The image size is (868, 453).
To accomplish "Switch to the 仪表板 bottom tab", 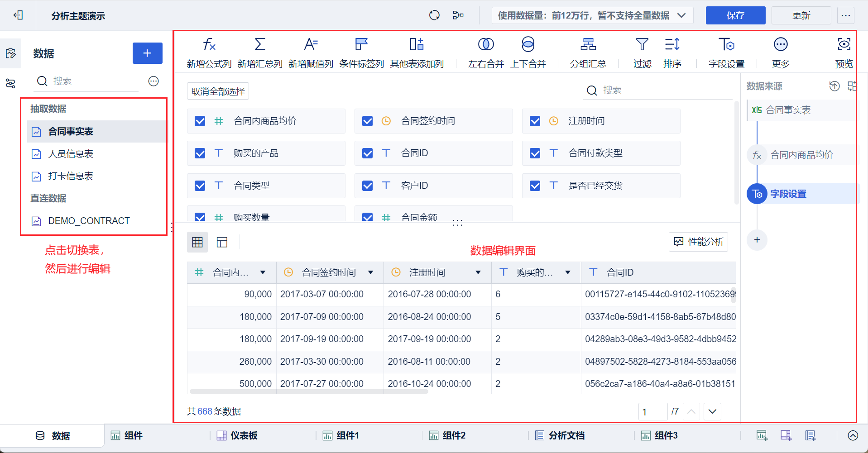I will click(237, 435).
